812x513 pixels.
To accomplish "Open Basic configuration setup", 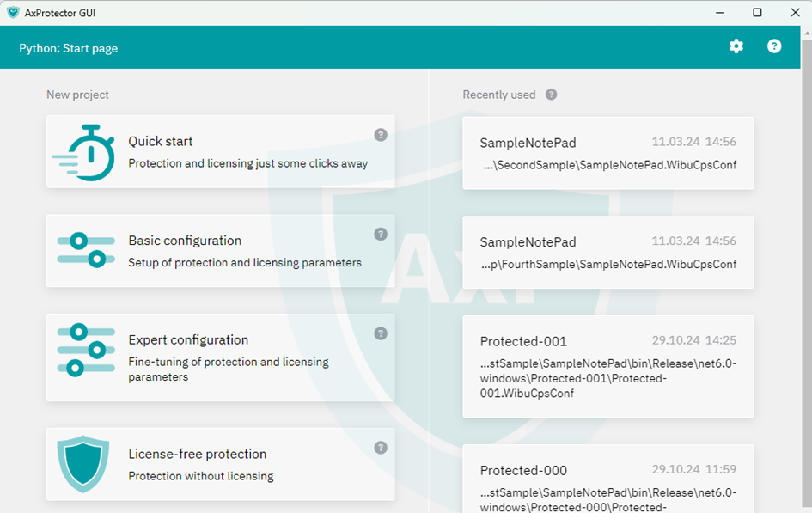I will pos(185,241).
